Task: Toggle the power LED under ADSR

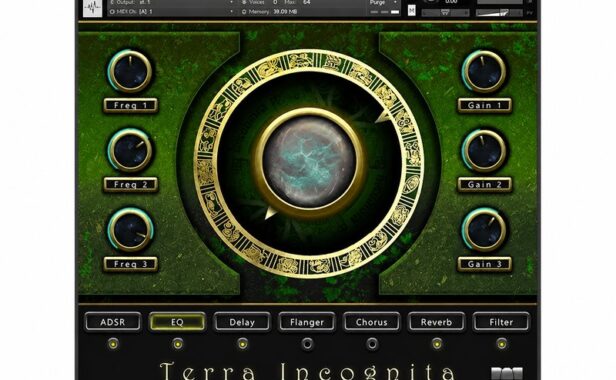Action: (x=113, y=344)
